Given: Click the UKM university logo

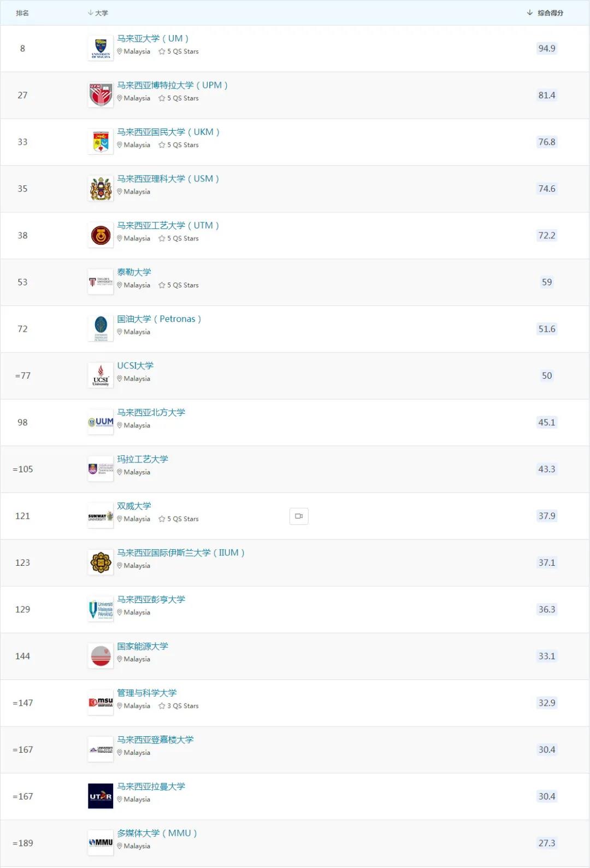Looking at the screenshot, I should [x=101, y=142].
